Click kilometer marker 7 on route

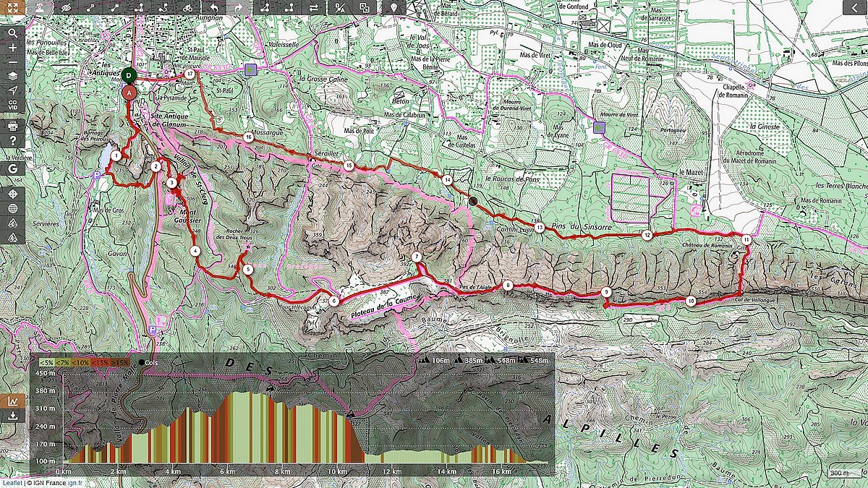(x=416, y=257)
